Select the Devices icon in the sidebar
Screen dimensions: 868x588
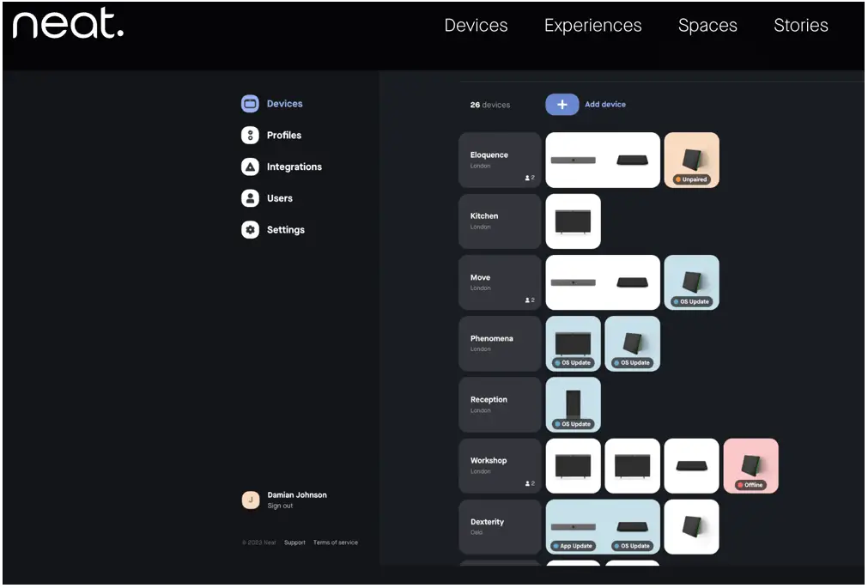pyautogui.click(x=249, y=103)
